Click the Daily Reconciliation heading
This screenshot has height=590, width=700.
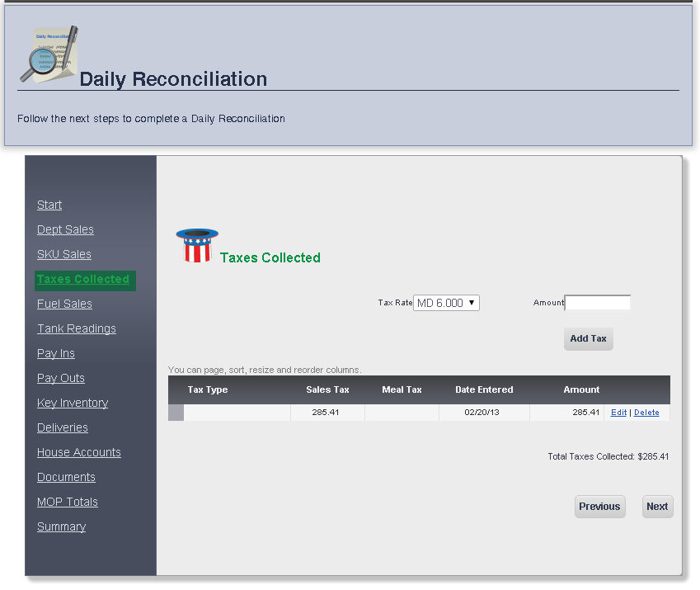173,79
